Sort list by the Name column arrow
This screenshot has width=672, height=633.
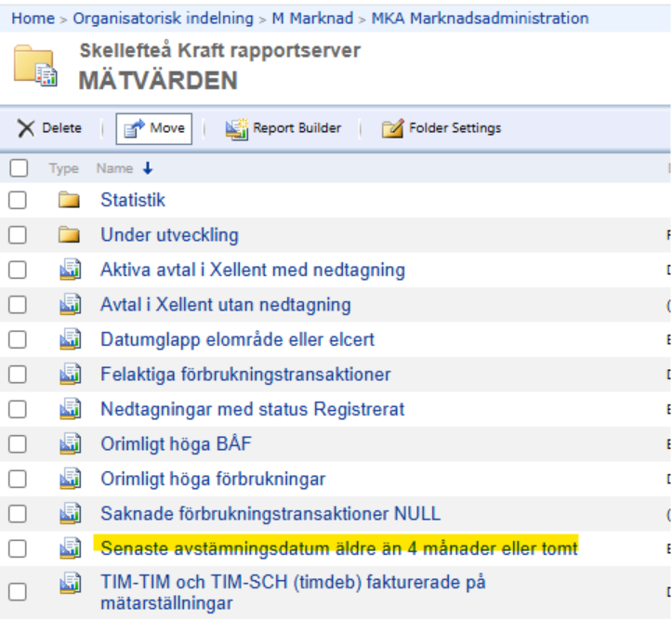147,169
